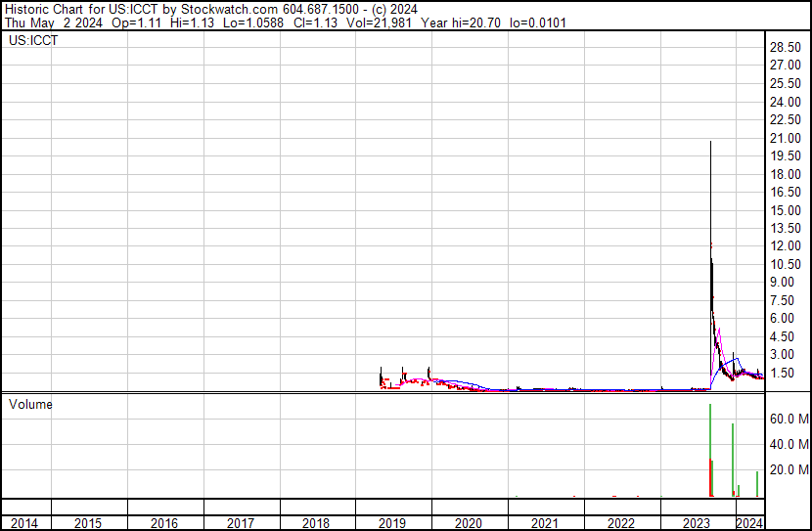Click the red volume bar in 2023

click(x=711, y=477)
